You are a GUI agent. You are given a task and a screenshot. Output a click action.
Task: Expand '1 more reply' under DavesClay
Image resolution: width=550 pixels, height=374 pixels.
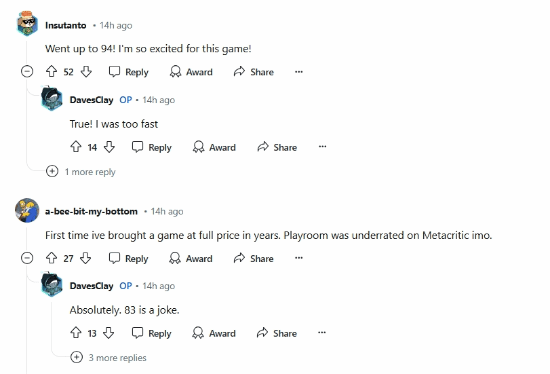(81, 172)
